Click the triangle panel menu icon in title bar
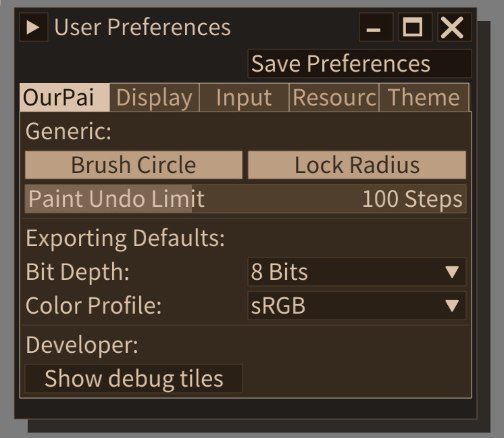The image size is (504, 438). [33, 27]
